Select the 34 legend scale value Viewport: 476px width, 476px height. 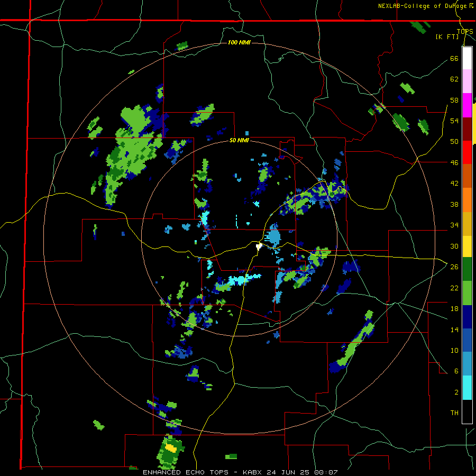coord(454,225)
